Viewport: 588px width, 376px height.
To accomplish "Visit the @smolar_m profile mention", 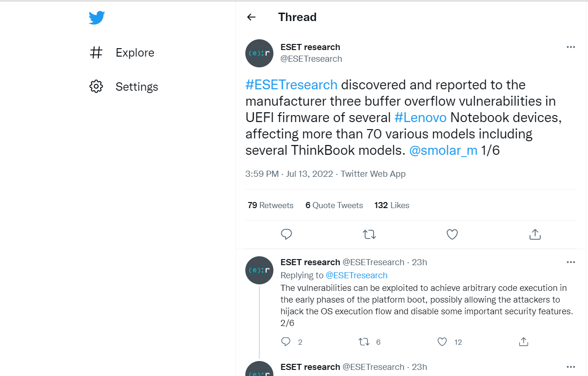I will pyautogui.click(x=443, y=150).
